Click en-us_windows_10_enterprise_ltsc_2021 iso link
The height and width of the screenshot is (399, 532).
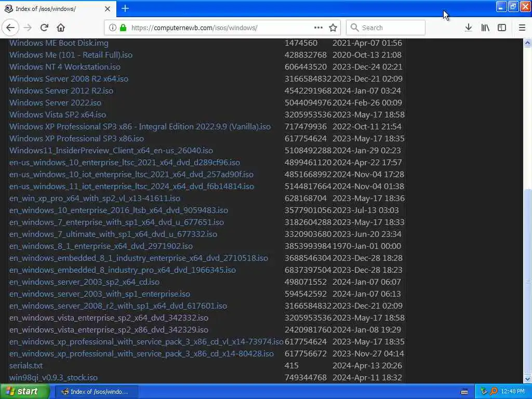[125, 163]
